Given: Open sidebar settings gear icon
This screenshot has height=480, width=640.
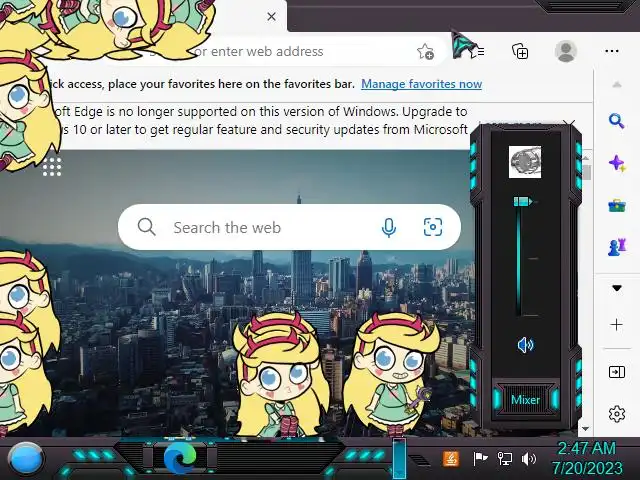Looking at the screenshot, I should 617,414.
